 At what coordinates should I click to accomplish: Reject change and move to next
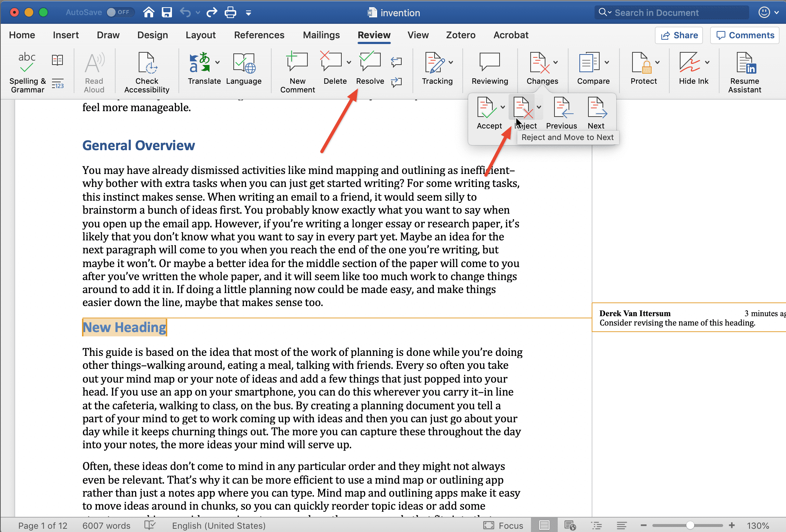click(523, 108)
